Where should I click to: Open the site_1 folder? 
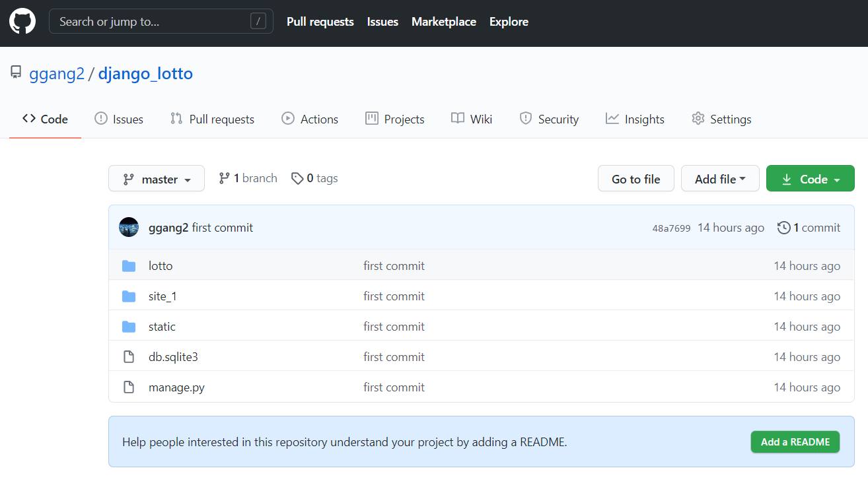pyautogui.click(x=163, y=296)
